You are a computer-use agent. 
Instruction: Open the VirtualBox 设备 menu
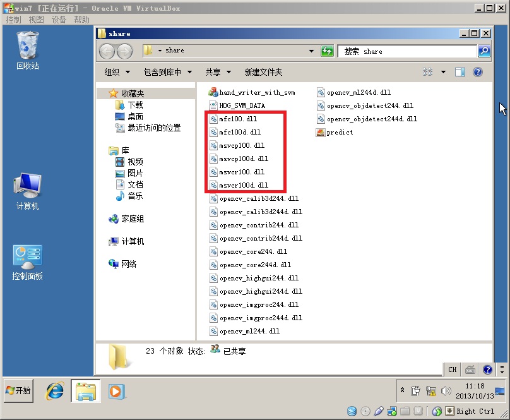(x=59, y=20)
